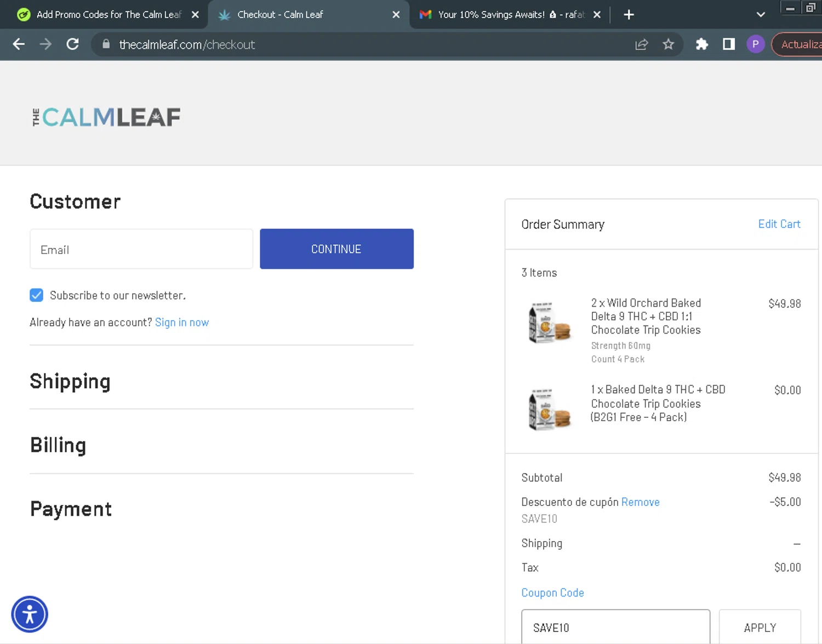The height and width of the screenshot is (644, 822).
Task: Toggle the Coupon Code link
Action: tap(552, 593)
